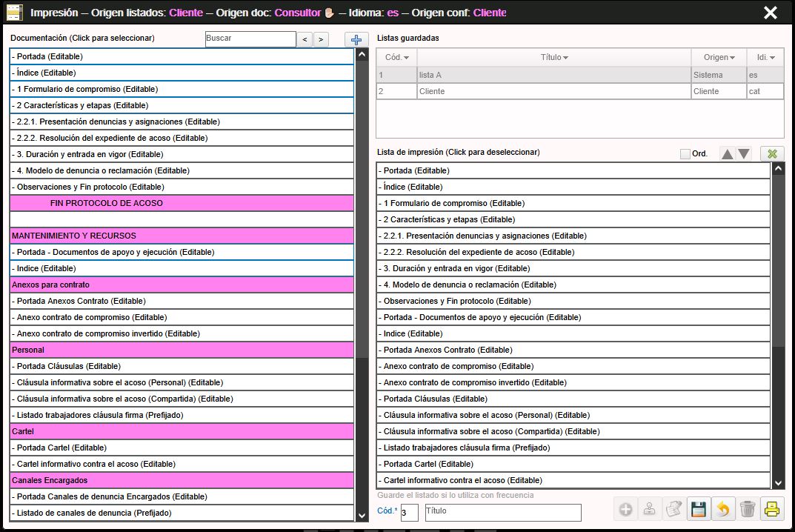This screenshot has height=532, width=795.
Task: Go to the next search result arrow
Action: point(321,40)
